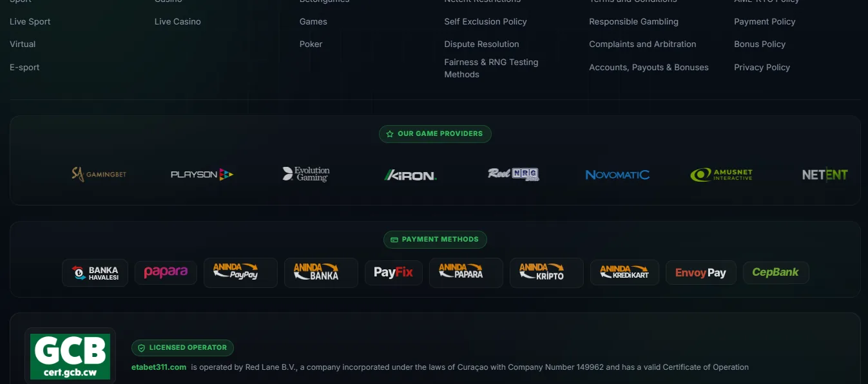Select Aninda Kripto payment option
Screen dimensions: 868x384
click(546, 273)
